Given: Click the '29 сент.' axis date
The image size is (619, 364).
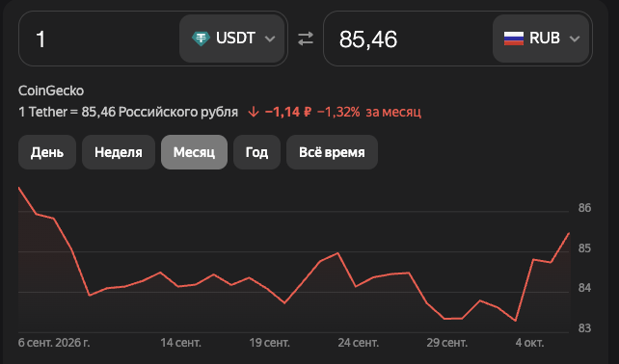Looking at the screenshot, I should pyautogui.click(x=446, y=343).
